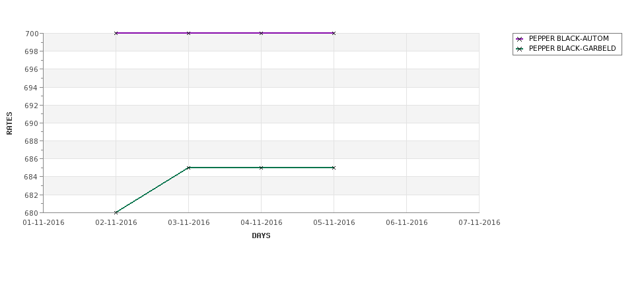Click the rising green line segment

[152, 190]
